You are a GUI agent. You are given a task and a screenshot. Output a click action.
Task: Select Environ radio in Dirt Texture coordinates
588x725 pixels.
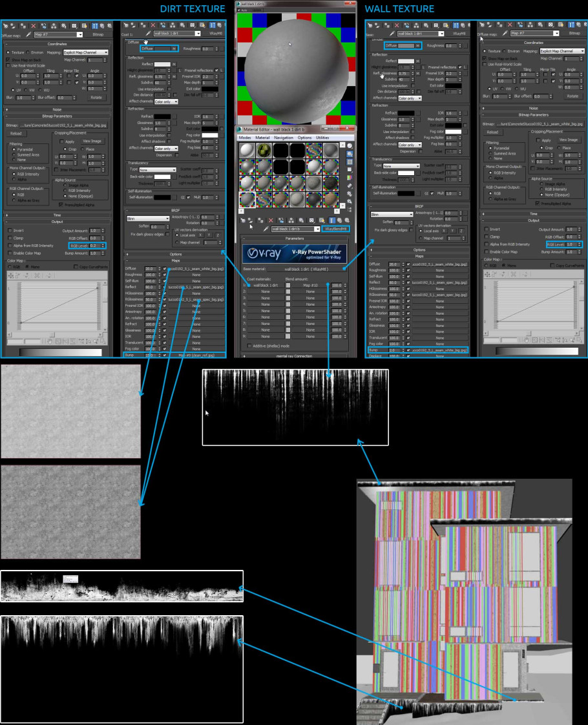28,52
